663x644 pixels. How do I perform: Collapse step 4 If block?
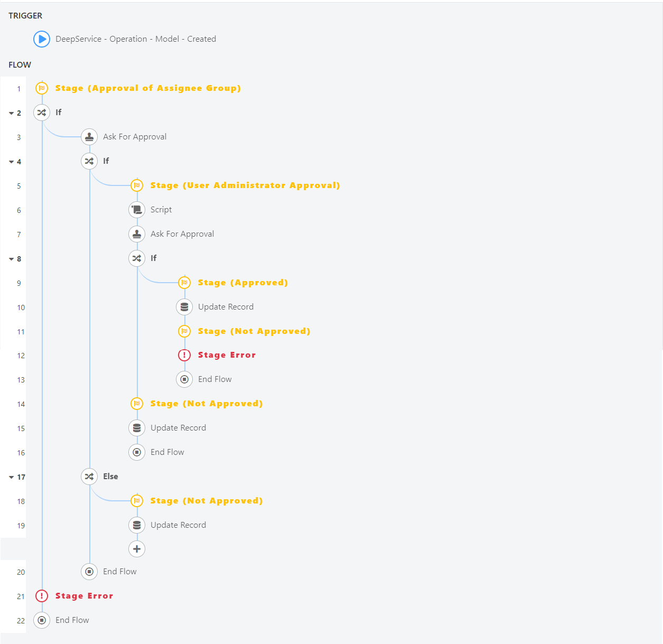coord(11,162)
